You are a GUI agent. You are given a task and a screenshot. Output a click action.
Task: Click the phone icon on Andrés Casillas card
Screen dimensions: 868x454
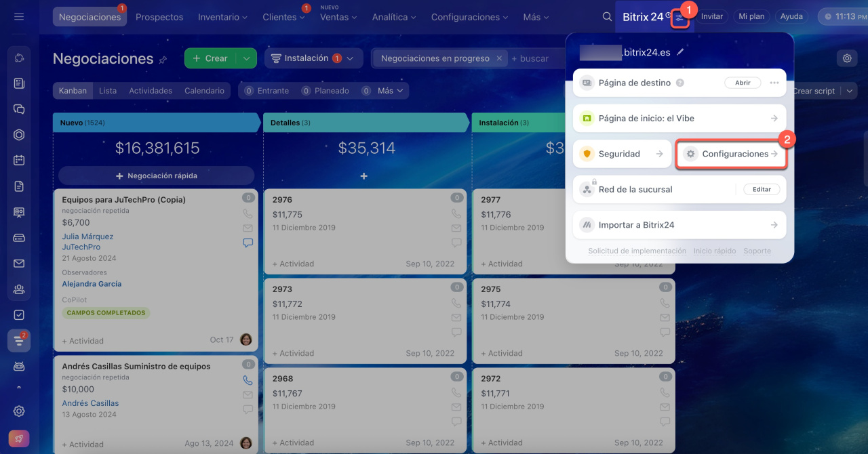coord(248,381)
